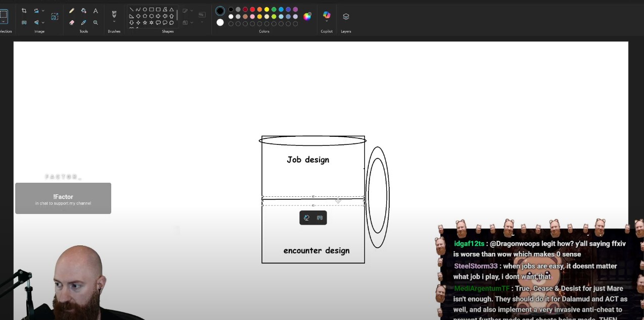
Task: Open the Rotate options dropdown arrow
Action: [43, 11]
